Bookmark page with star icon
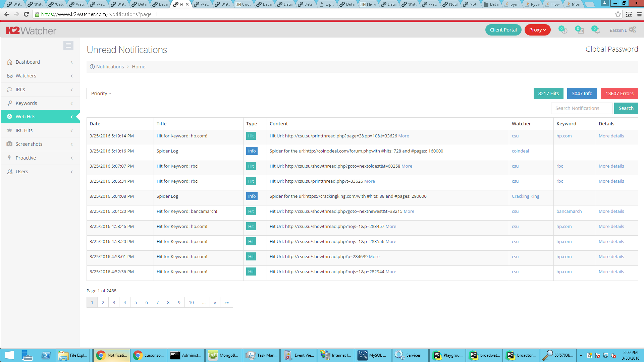Screen dimensions: 644x362 [618, 14]
